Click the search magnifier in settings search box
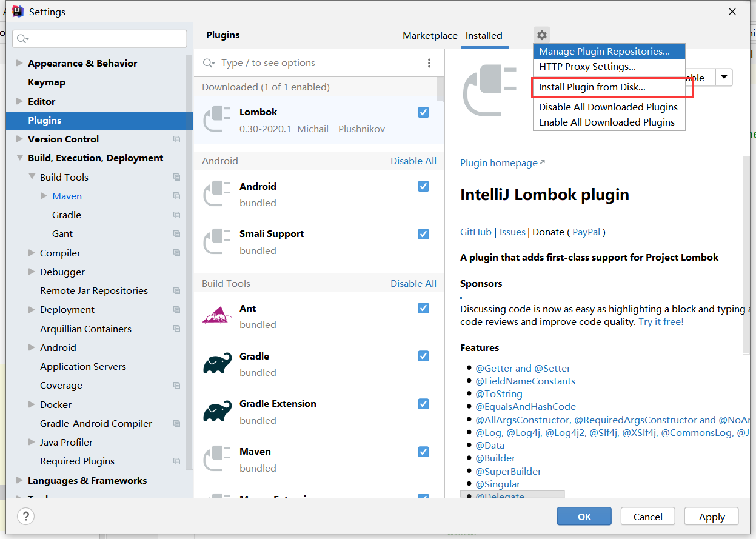This screenshot has height=539, width=756. point(22,39)
